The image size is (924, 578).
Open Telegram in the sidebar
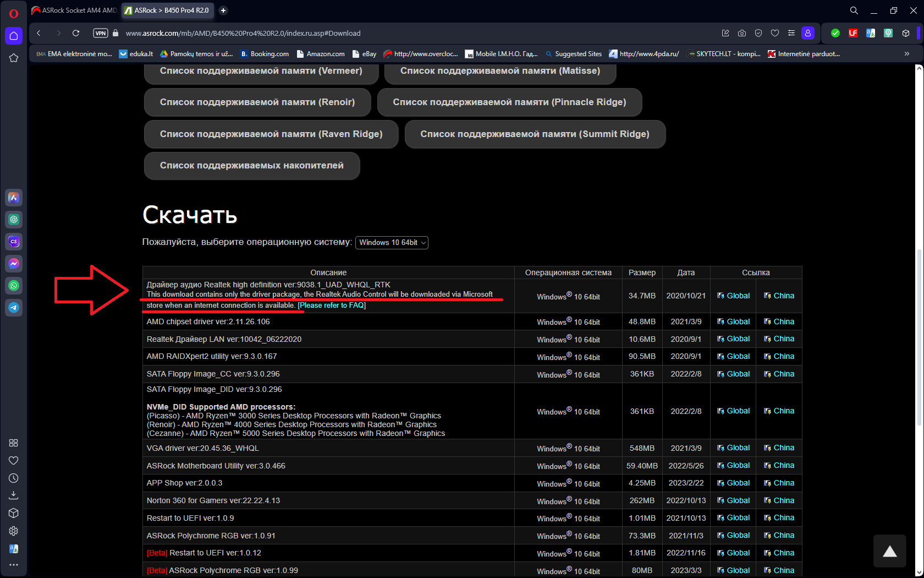pos(14,308)
